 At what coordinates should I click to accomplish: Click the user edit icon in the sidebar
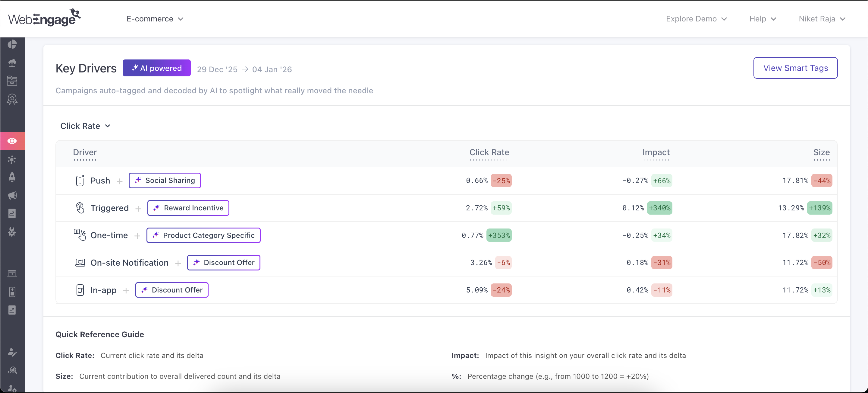(x=12, y=352)
